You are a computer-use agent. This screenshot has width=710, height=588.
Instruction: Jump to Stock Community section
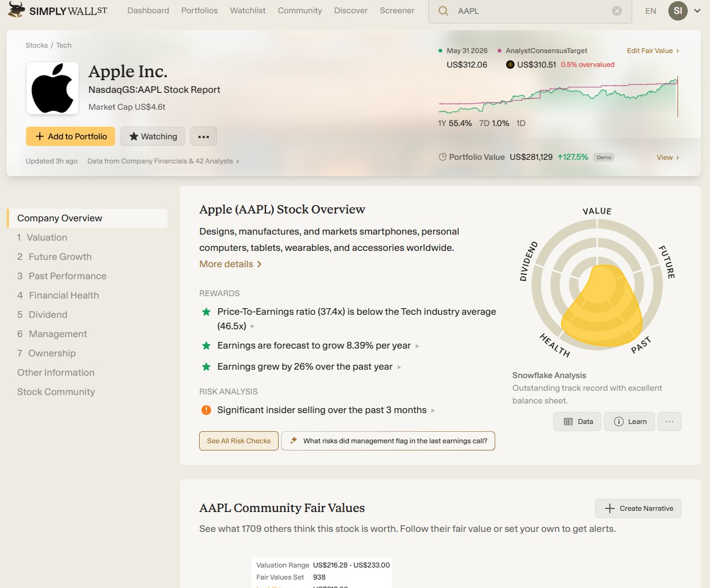pos(55,392)
